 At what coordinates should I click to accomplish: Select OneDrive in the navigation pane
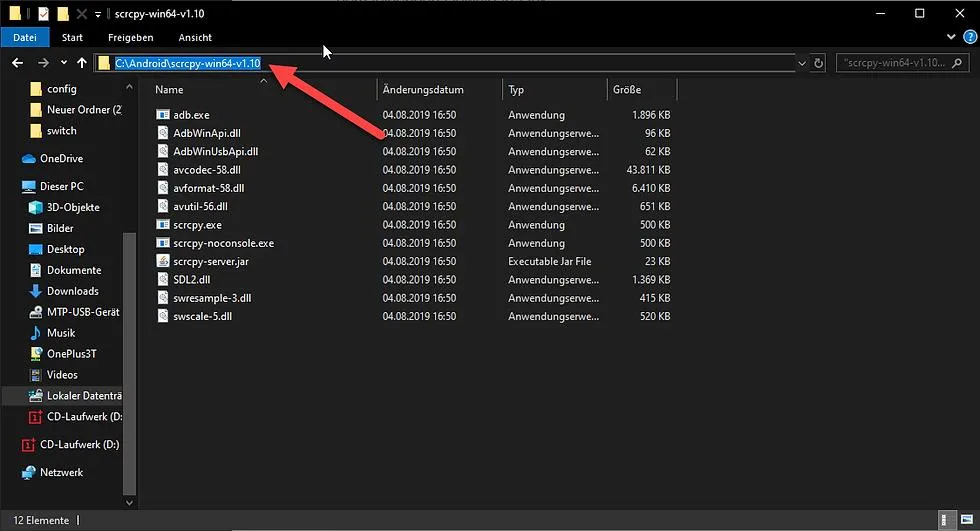point(61,159)
